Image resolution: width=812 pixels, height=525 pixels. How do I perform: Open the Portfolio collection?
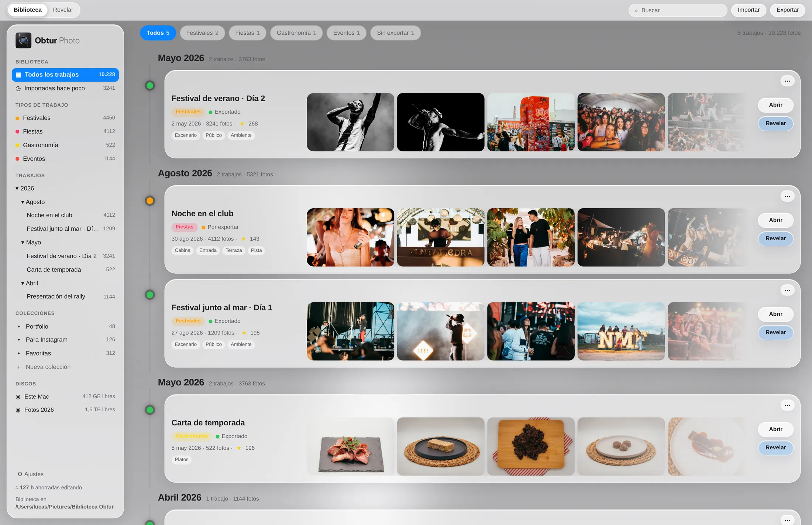tap(65, 327)
